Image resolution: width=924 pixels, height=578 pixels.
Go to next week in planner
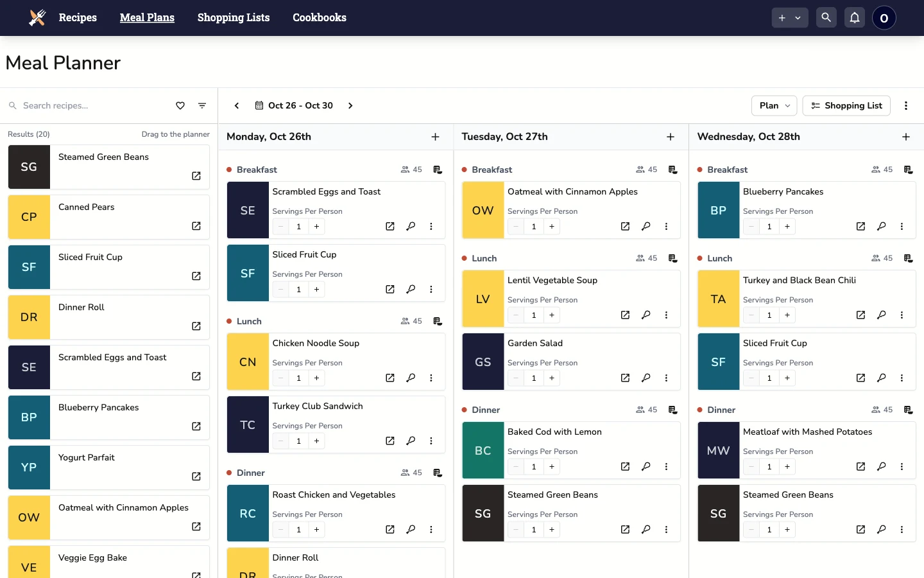(350, 105)
